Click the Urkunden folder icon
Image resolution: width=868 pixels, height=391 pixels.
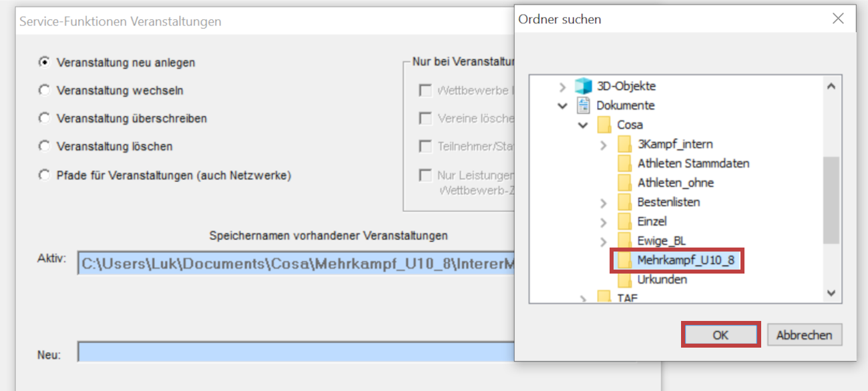pyautogui.click(x=625, y=280)
